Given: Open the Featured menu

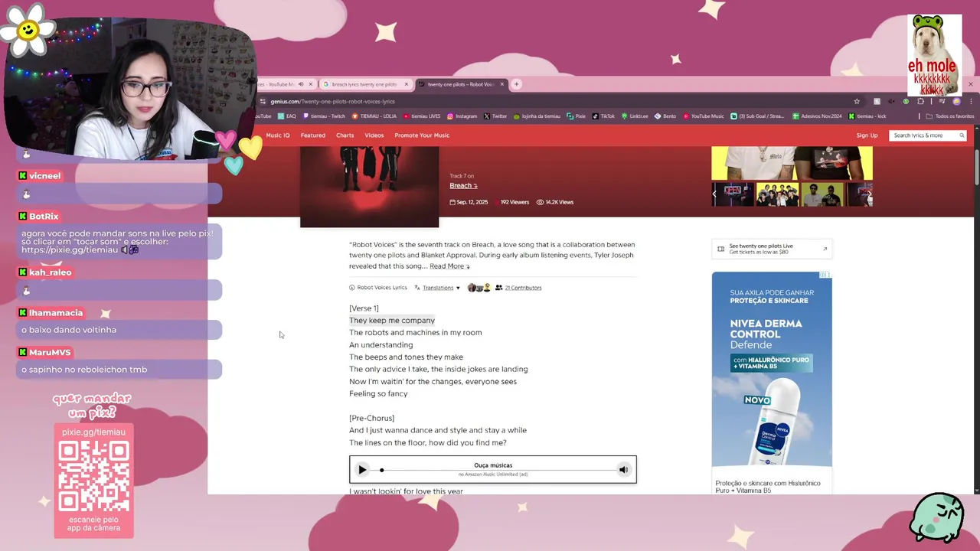Looking at the screenshot, I should coord(312,135).
